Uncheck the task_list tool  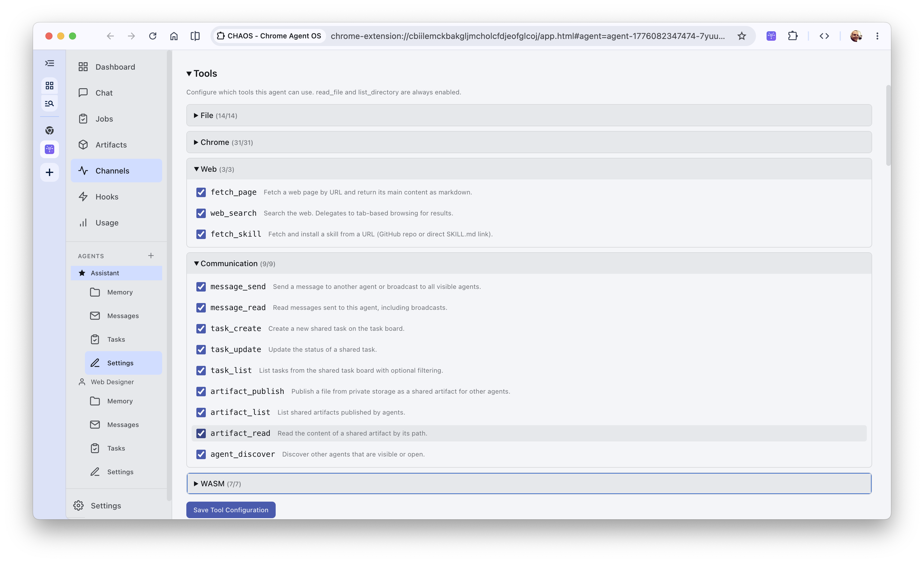pyautogui.click(x=201, y=370)
